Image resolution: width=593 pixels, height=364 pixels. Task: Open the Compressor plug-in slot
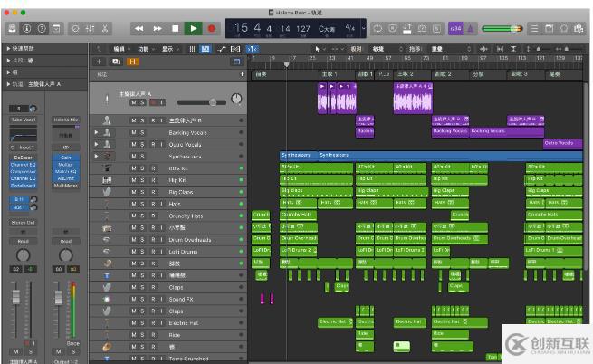[x=23, y=171]
